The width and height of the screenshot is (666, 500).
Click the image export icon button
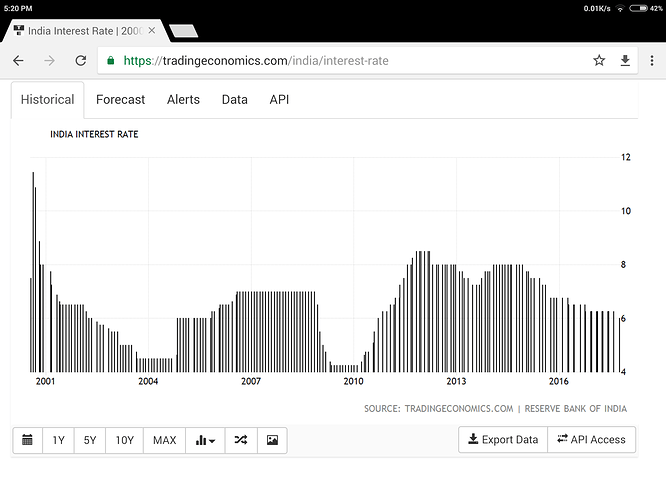pos(272,440)
